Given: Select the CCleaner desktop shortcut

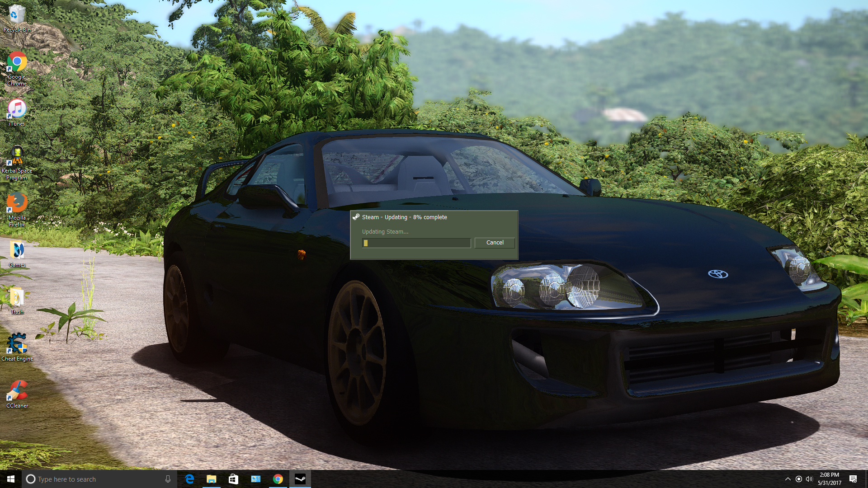Looking at the screenshot, I should (x=17, y=395).
